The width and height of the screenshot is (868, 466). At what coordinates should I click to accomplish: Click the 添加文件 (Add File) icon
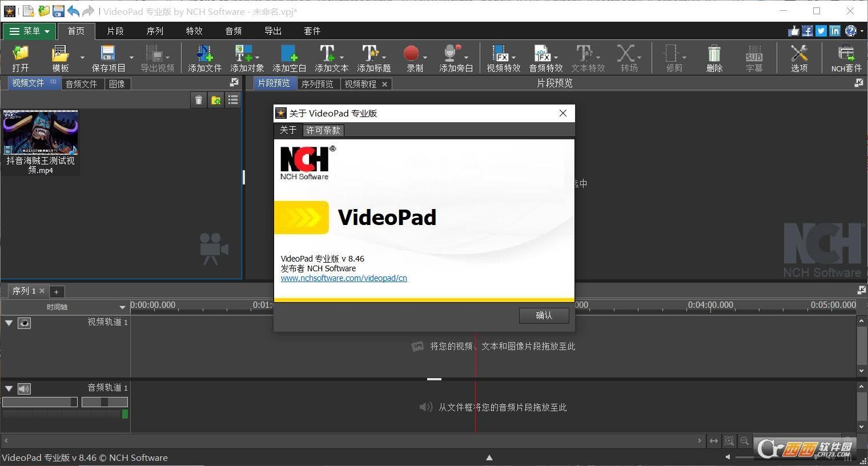[x=204, y=54]
